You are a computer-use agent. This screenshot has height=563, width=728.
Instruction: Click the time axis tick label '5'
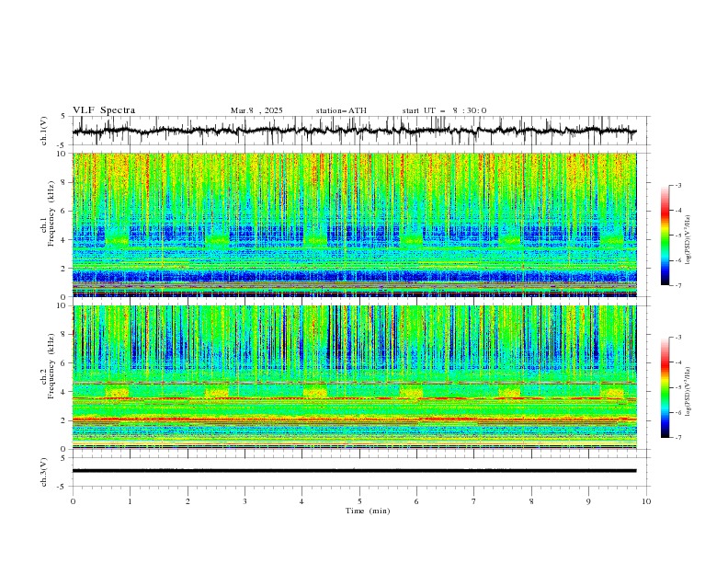[359, 501]
